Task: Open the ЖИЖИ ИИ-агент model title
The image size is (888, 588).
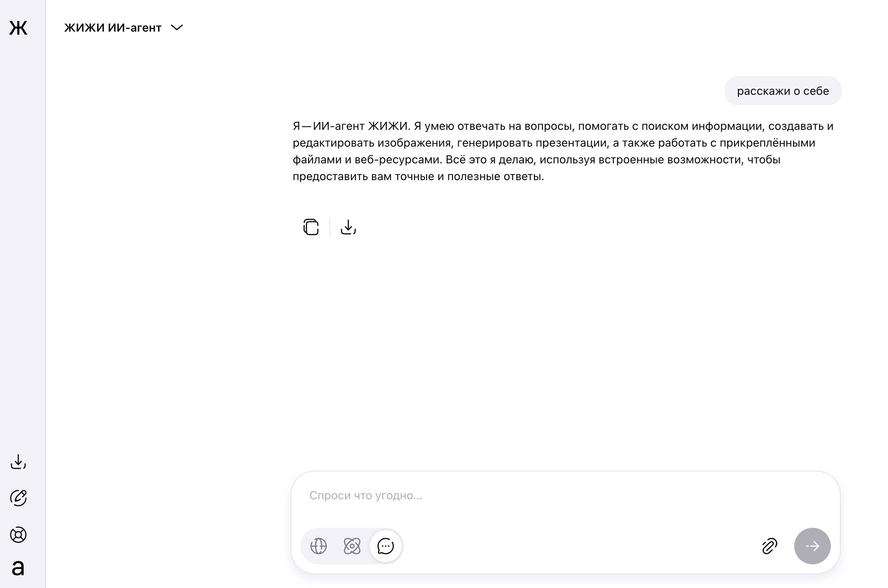Action: [x=113, y=28]
